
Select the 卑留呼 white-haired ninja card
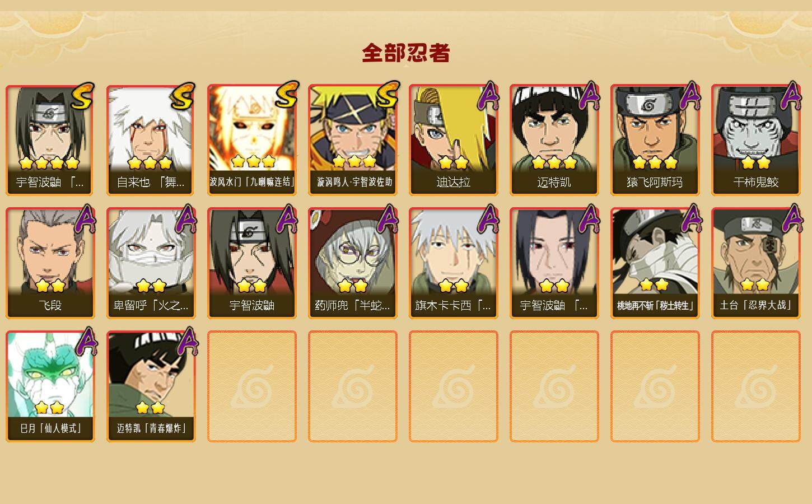[x=151, y=263]
